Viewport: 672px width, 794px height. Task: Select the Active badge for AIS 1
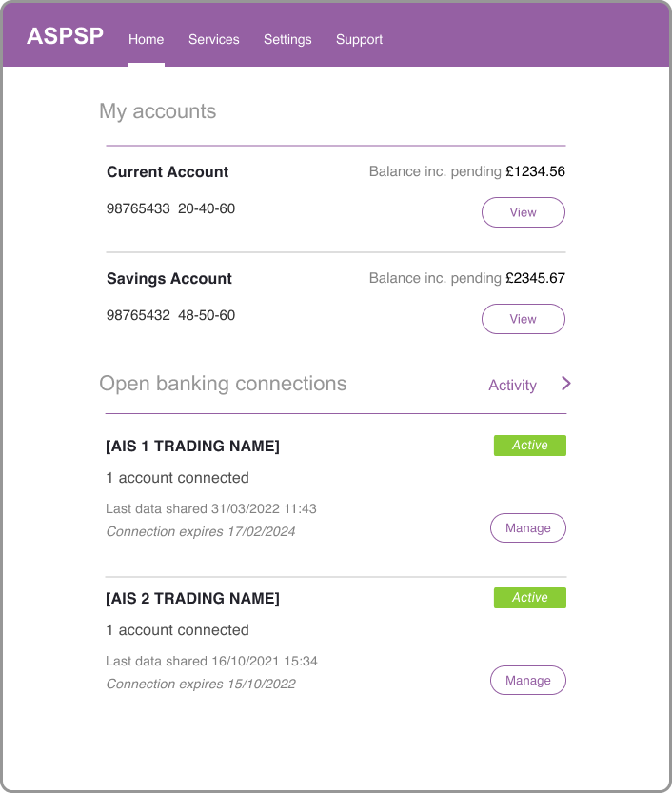coord(529,446)
